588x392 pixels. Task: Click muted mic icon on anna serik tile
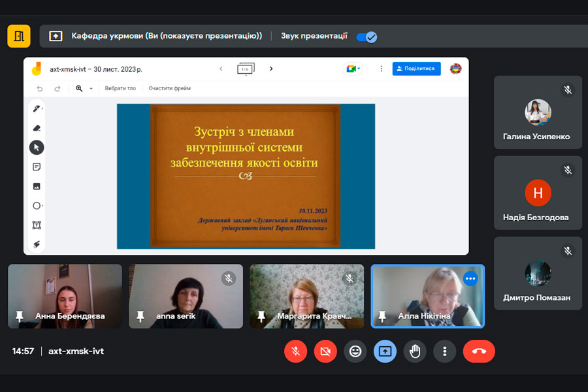pyautogui.click(x=229, y=279)
